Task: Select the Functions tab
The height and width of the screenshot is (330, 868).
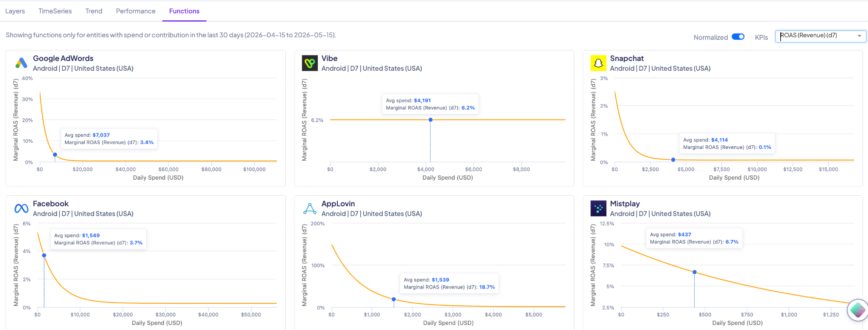Action: [184, 11]
